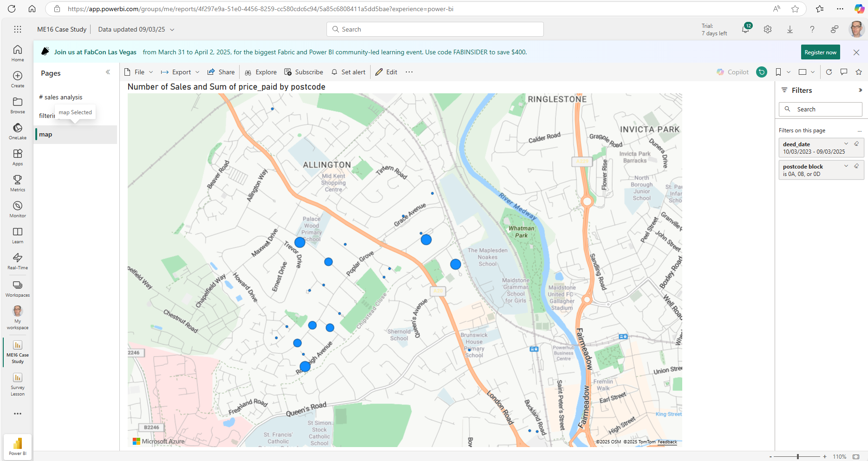868x461 pixels.
Task: Refresh the report visuals
Action: tap(829, 72)
